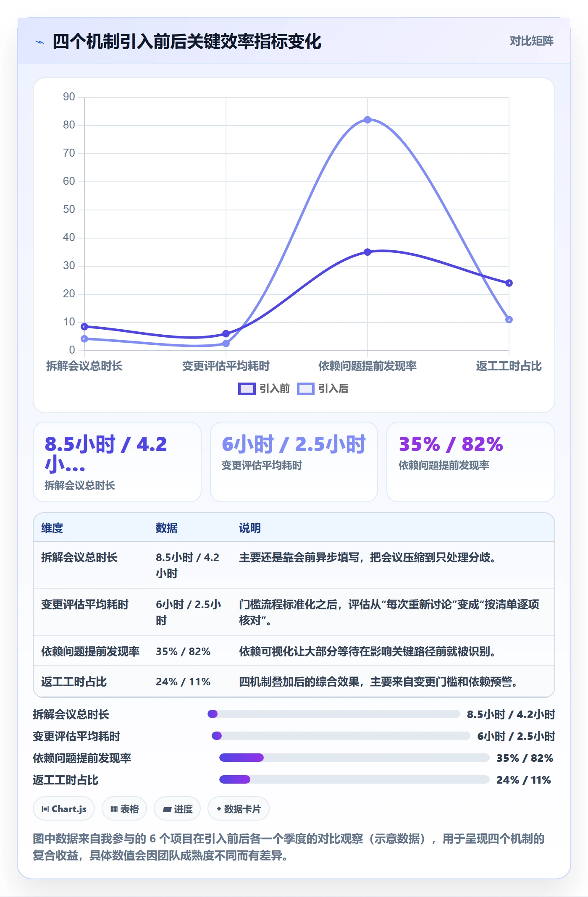The image size is (588, 897).
Task: Click the 表格 tag chip
Action: coord(124,809)
